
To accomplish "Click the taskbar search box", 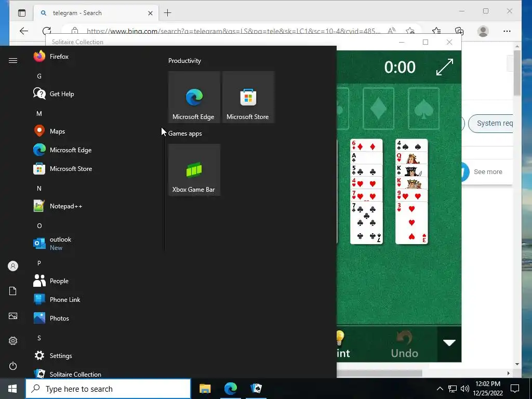I will 108,389.
